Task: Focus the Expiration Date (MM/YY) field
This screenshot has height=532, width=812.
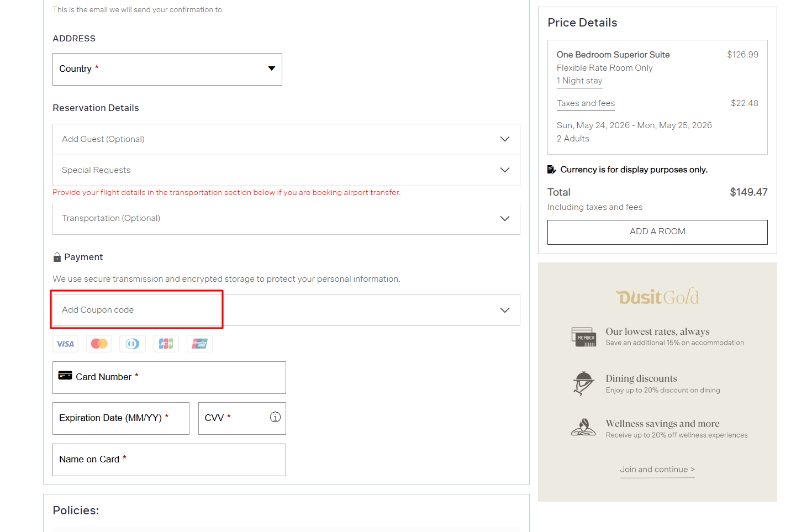Action: point(121,418)
